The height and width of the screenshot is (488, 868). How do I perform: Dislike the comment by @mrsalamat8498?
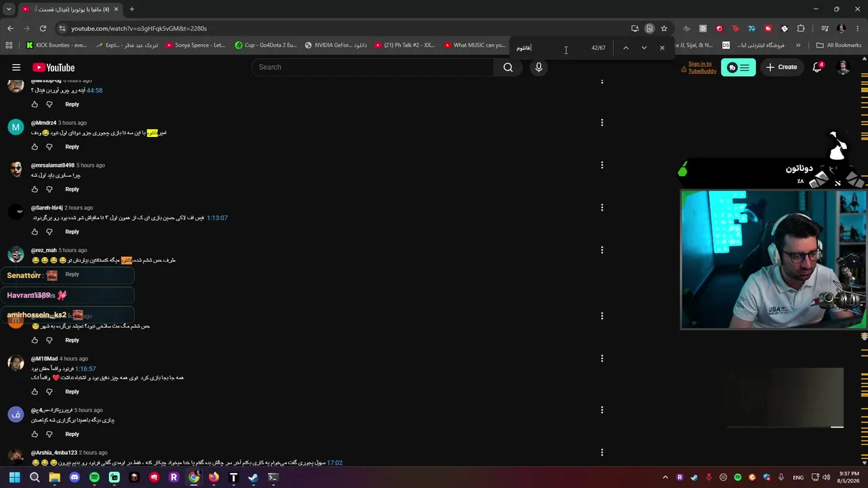(x=49, y=190)
